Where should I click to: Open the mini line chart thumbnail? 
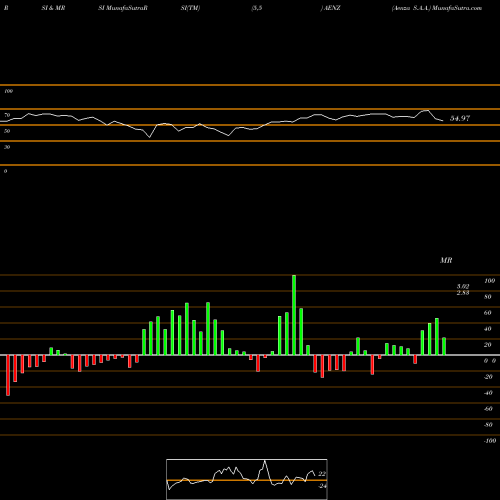[x=247, y=479]
